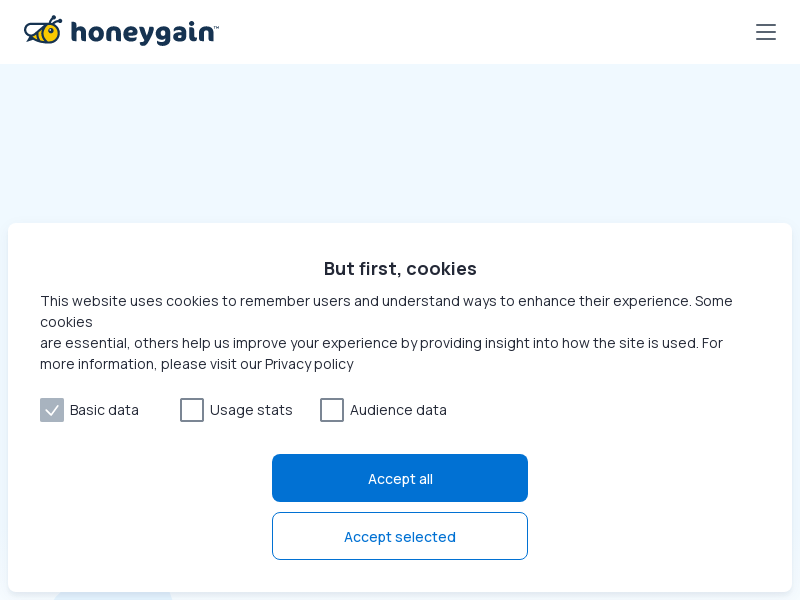Enable the Usage stats checkbox
Image resolution: width=800 pixels, height=600 pixels.
pyautogui.click(x=192, y=410)
